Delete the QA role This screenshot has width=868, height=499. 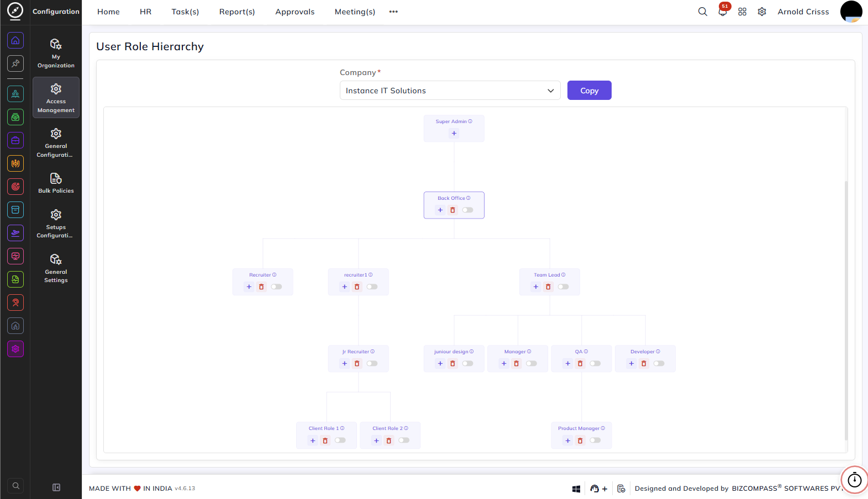tap(580, 363)
